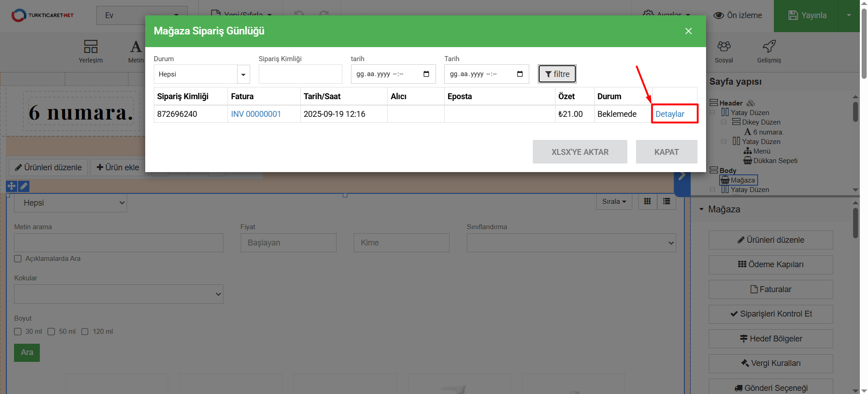Enable the Açıklamalarda Ara checkbox
This screenshot has height=394, width=868.
18,259
